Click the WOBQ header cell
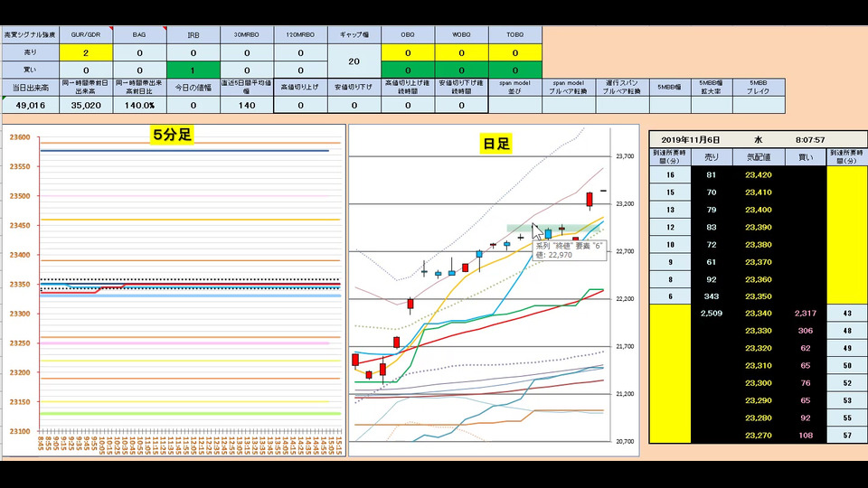 coord(462,35)
